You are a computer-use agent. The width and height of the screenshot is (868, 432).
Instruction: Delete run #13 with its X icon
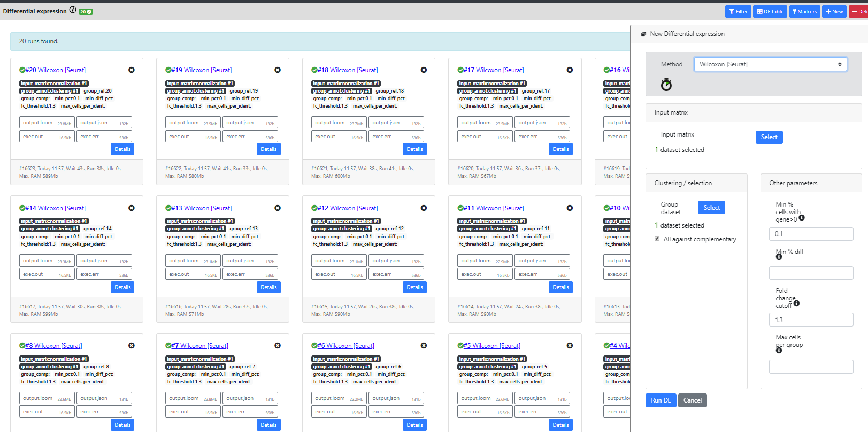[278, 208]
